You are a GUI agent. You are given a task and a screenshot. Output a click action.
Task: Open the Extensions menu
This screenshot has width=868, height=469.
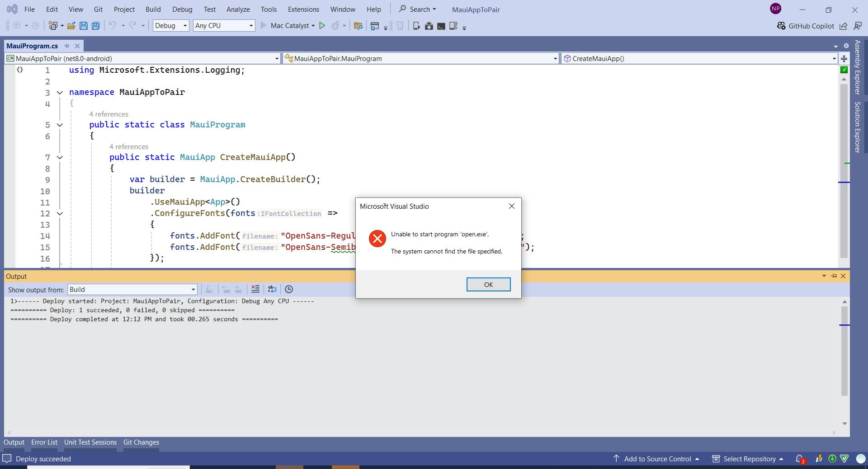click(303, 9)
